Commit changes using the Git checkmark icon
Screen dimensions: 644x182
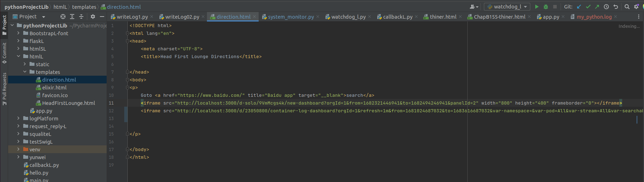(588, 7)
